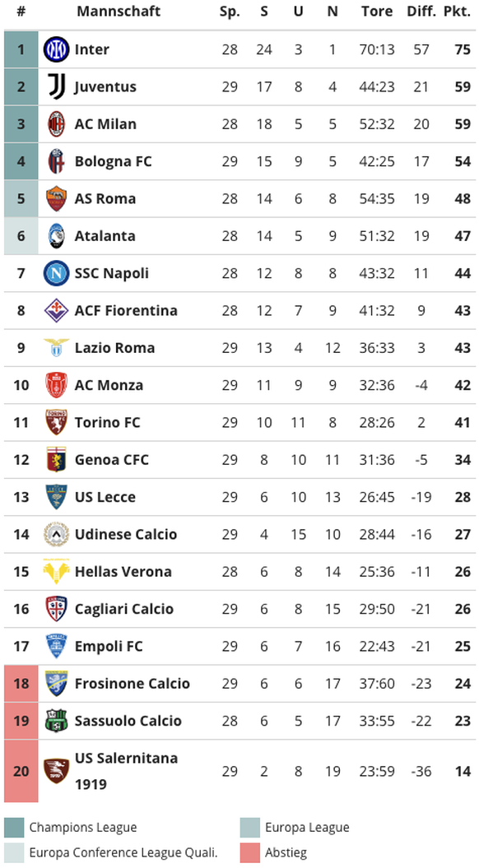Screen dimensions: 479x868
Task: Select the Udinese Calcio team name
Action: (126, 534)
